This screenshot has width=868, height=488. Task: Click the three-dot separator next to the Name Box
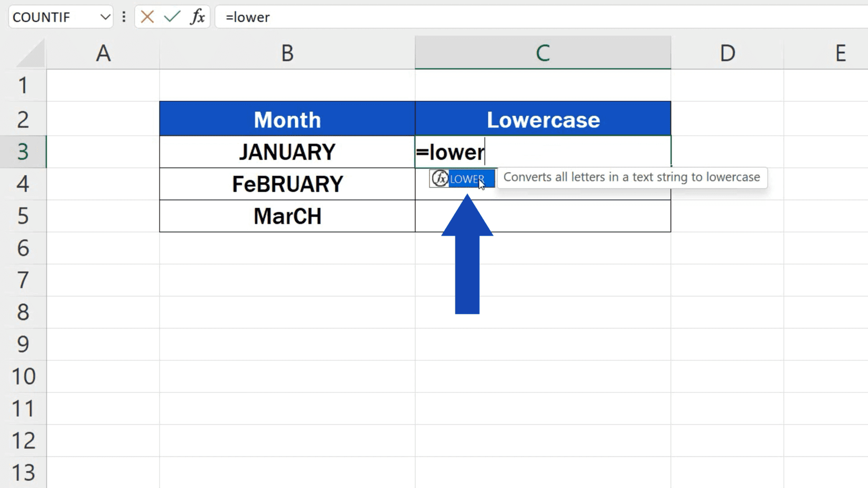point(123,17)
